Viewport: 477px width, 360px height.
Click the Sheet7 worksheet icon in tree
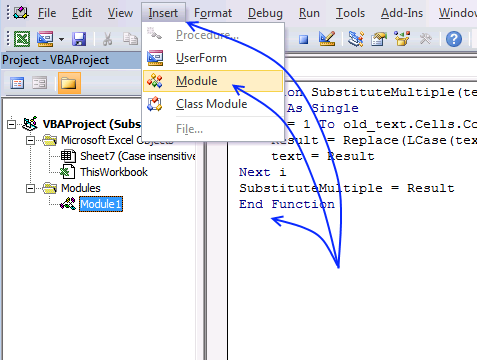(68, 156)
